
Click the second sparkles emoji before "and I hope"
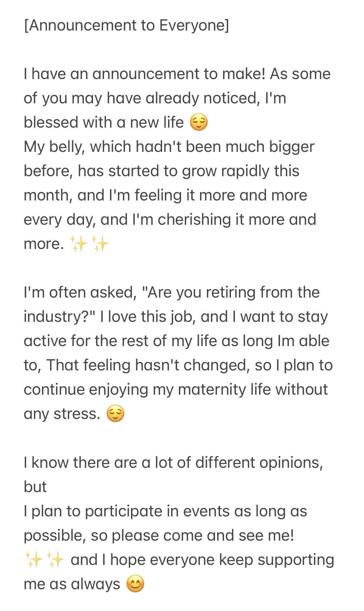pos(55,560)
